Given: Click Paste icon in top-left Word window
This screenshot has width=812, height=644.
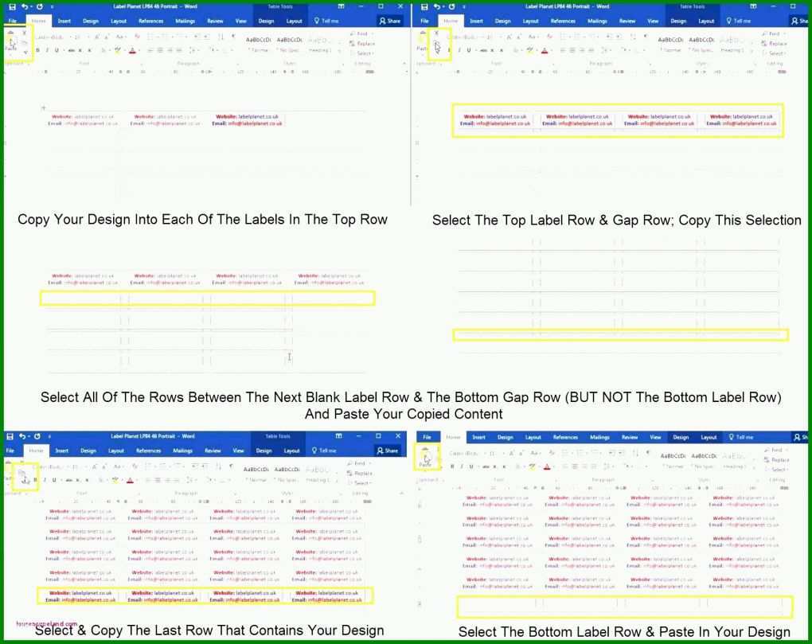Looking at the screenshot, I should (x=11, y=41).
